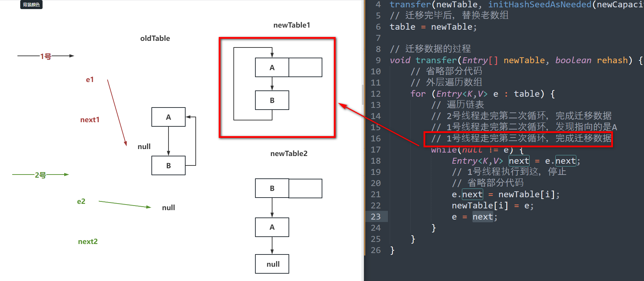Click the comment 迁移数据的过程
644x281 pixels.
click(x=430, y=49)
